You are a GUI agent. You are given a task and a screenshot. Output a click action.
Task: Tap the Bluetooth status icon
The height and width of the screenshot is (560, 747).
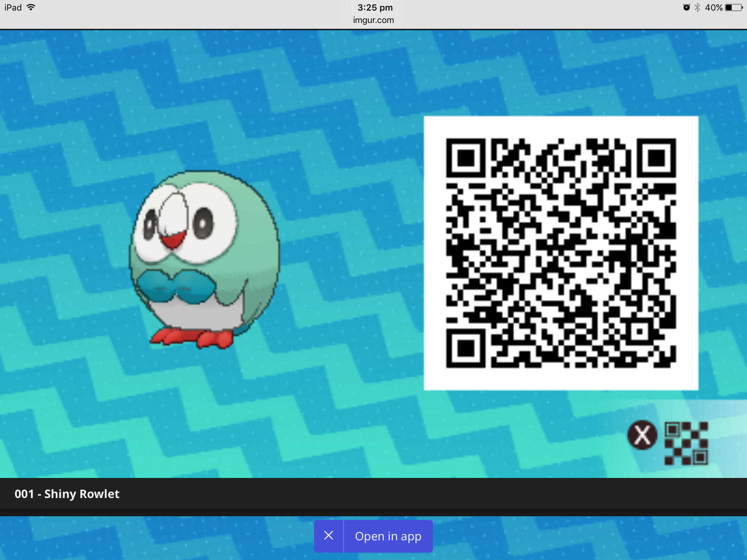(x=697, y=7)
